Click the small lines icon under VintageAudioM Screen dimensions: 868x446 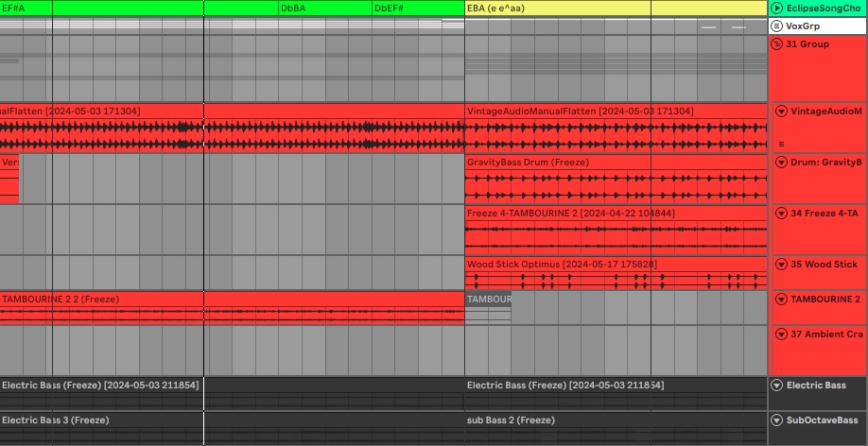pos(781,144)
